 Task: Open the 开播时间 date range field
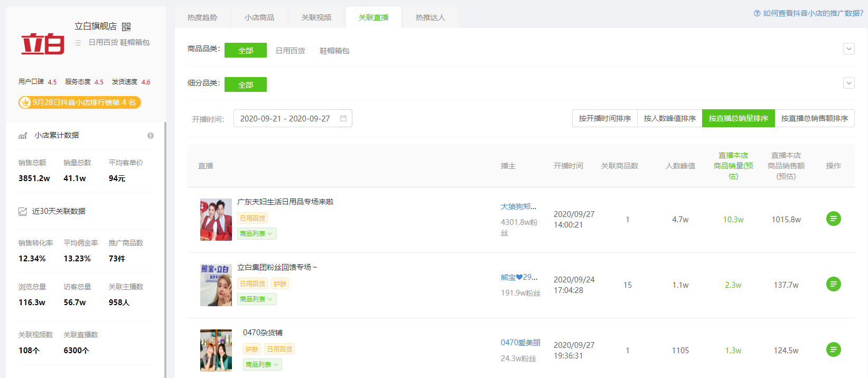click(293, 118)
